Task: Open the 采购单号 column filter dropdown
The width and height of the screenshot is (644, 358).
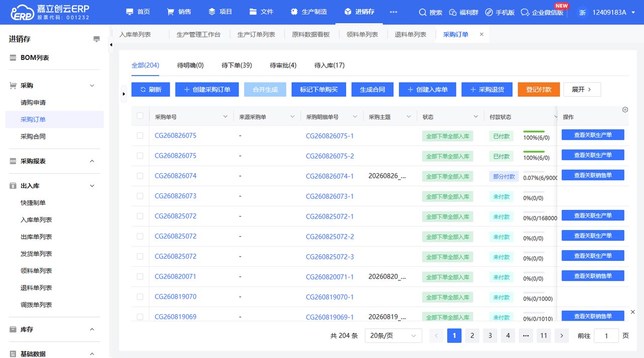Action: pyautogui.click(x=225, y=117)
